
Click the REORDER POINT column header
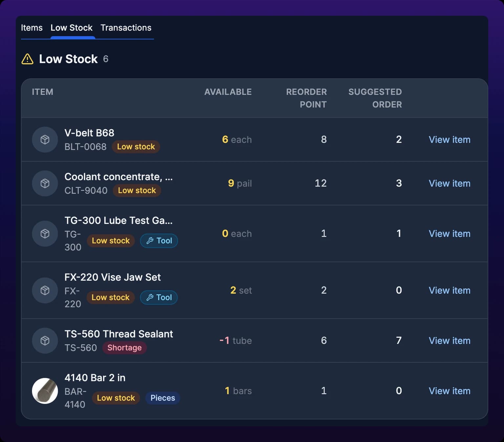tap(306, 98)
